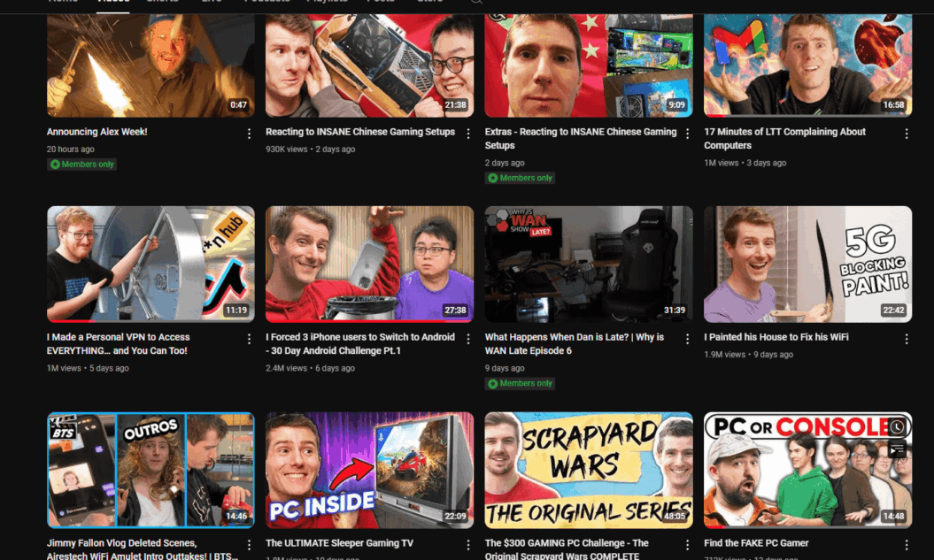Click Members only badge under 'Announcing Alex Week!'

(x=82, y=165)
